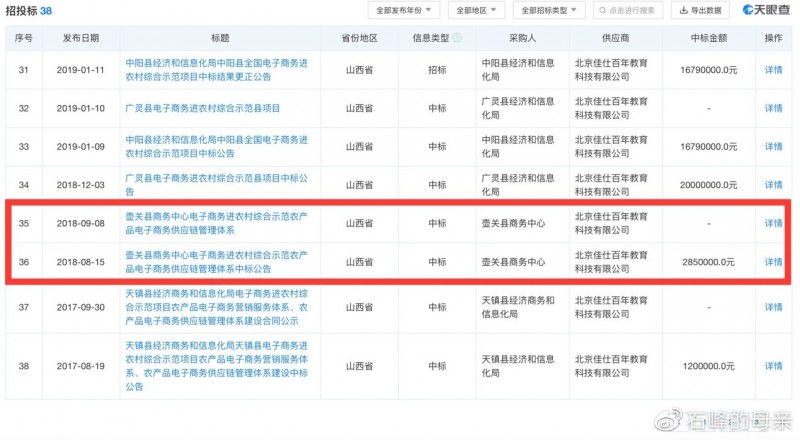Open 详情 for row 37
Image resolution: width=800 pixels, height=440 pixels.
(773, 307)
